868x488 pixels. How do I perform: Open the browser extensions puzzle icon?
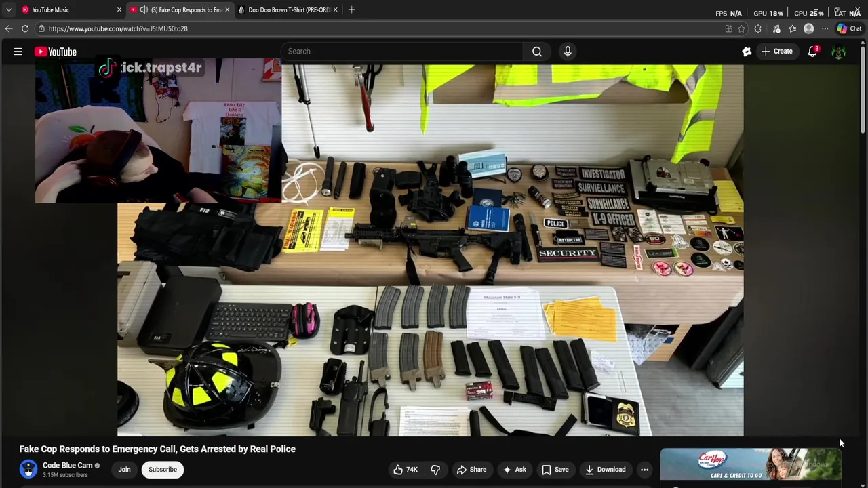pyautogui.click(x=757, y=28)
